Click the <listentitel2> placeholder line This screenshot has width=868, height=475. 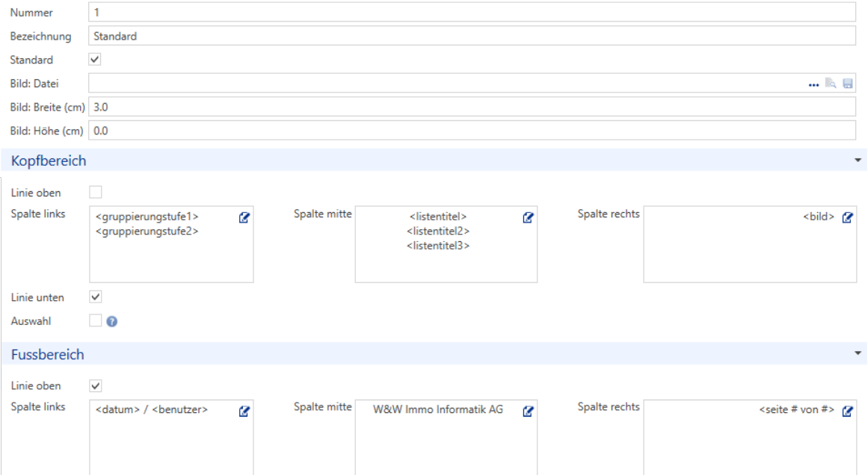pos(438,231)
